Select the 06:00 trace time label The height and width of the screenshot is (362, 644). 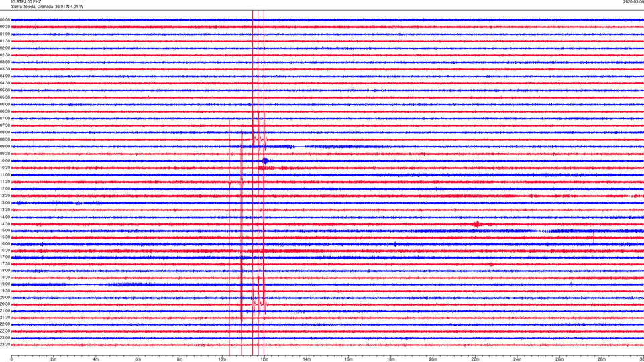(x=5, y=105)
